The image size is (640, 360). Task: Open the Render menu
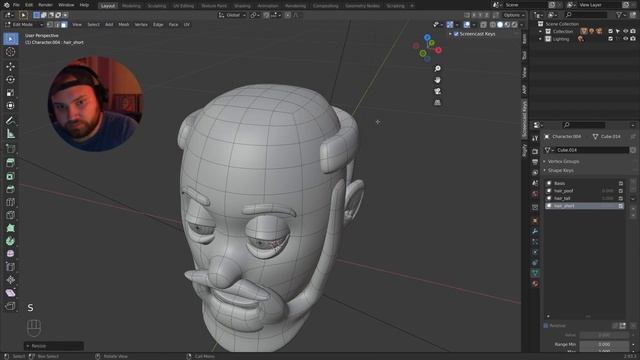point(45,5)
